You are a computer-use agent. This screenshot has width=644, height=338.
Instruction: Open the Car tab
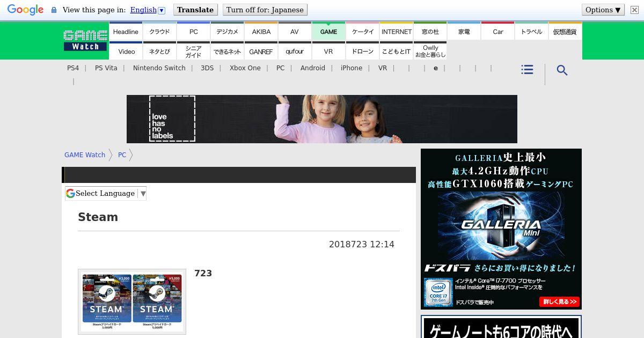(x=498, y=32)
